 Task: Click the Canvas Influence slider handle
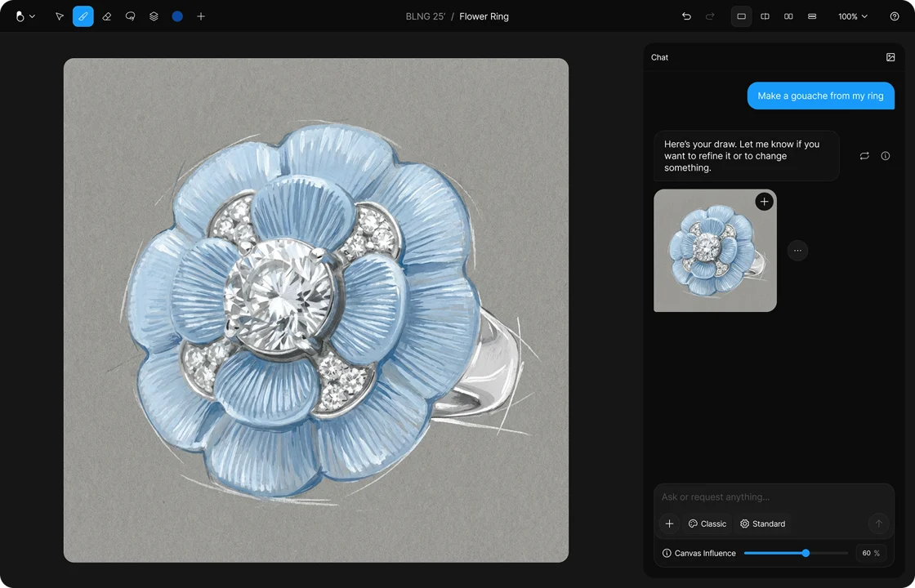806,553
